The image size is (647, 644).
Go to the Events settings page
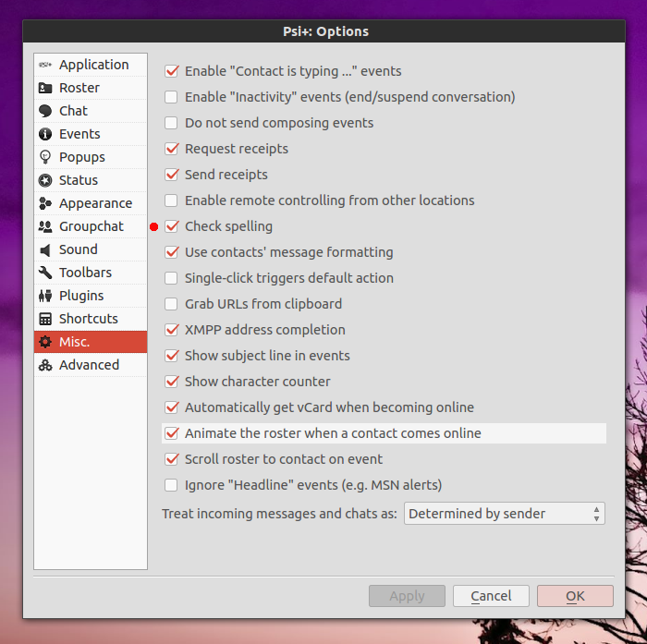(x=79, y=134)
